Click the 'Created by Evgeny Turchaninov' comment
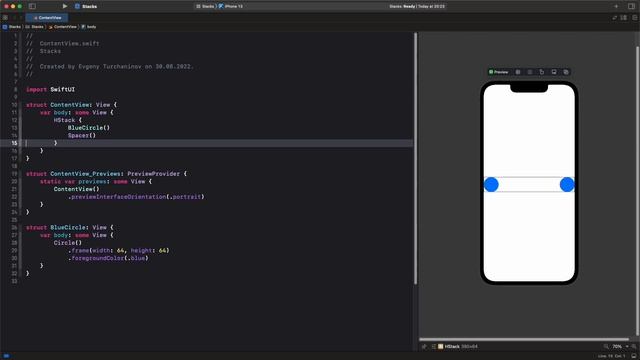The width and height of the screenshot is (640, 360). click(110, 66)
